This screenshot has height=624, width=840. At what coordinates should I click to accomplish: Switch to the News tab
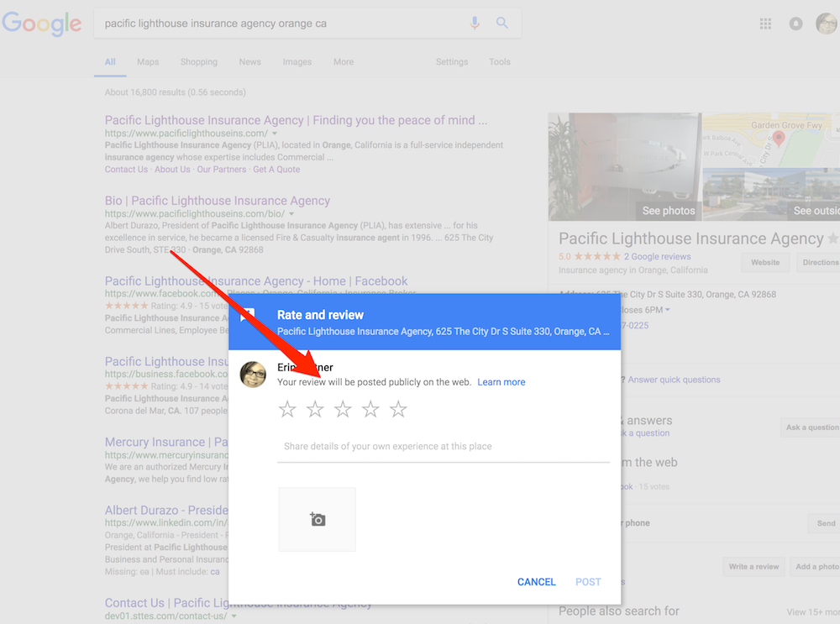(250, 62)
